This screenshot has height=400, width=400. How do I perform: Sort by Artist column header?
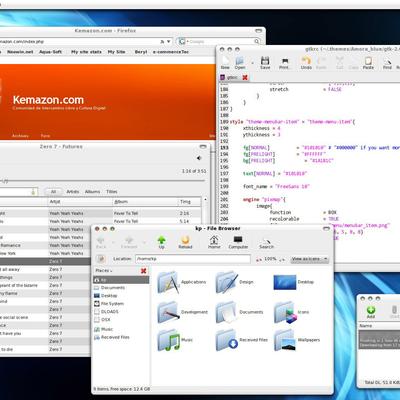(80, 202)
